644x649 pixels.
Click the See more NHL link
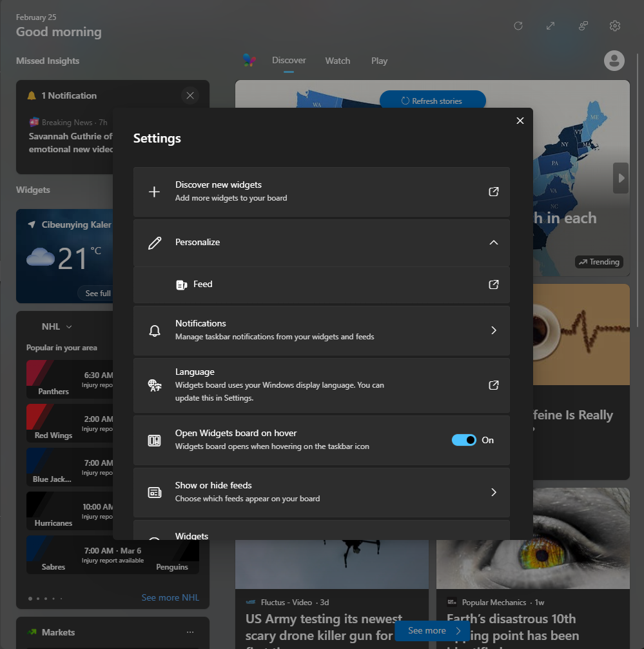point(170,597)
